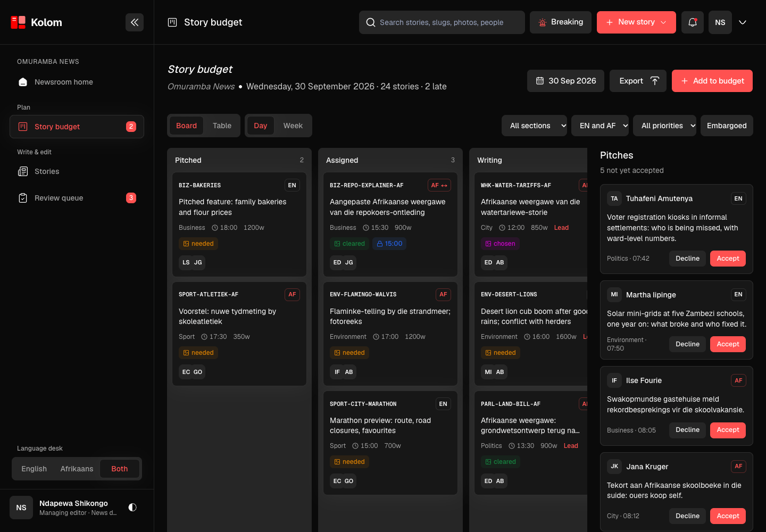Open notifications bell
766x532 pixels.
point(693,22)
